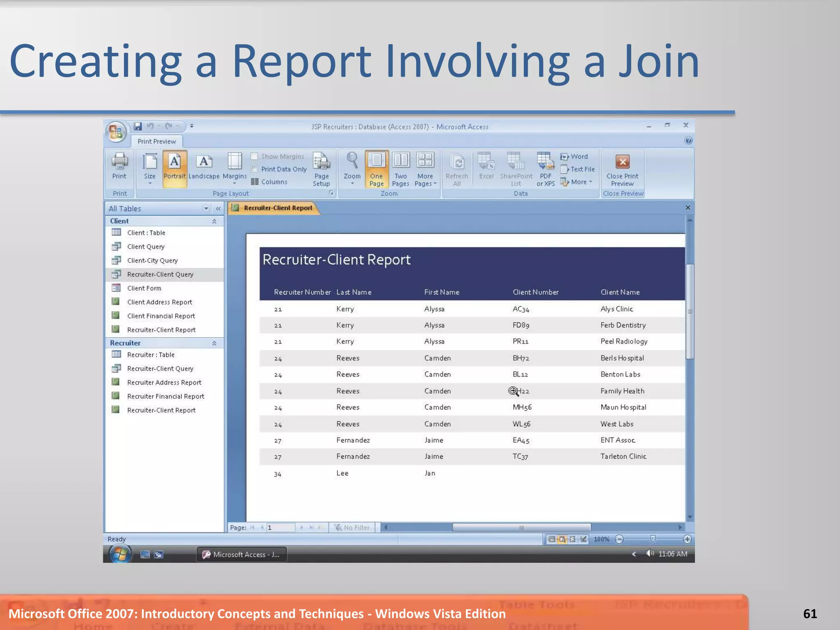Open the Zoom button dropdown arrow
This screenshot has width=840, height=630.
[352, 184]
